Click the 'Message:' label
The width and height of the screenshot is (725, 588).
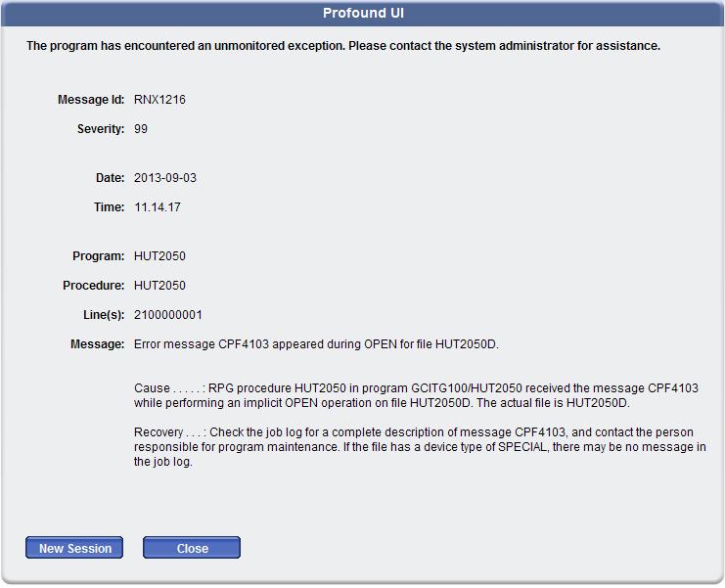pyautogui.click(x=98, y=344)
